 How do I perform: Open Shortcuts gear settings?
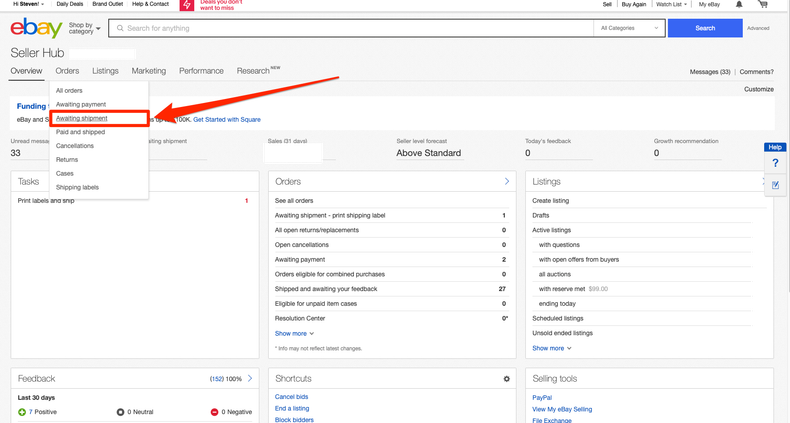tap(506, 379)
